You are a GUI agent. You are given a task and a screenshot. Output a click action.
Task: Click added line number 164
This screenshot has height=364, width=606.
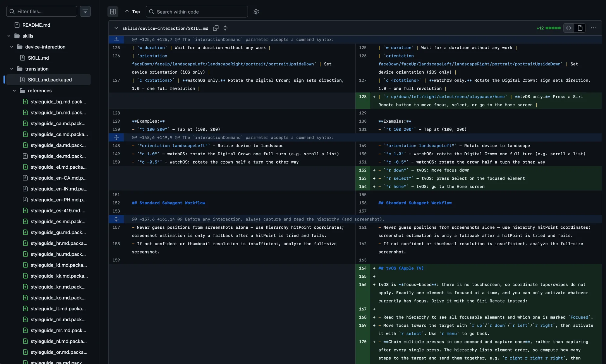[x=363, y=268]
